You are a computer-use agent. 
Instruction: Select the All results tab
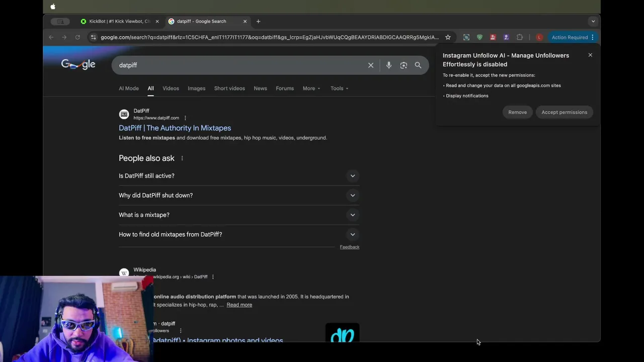pos(150,88)
